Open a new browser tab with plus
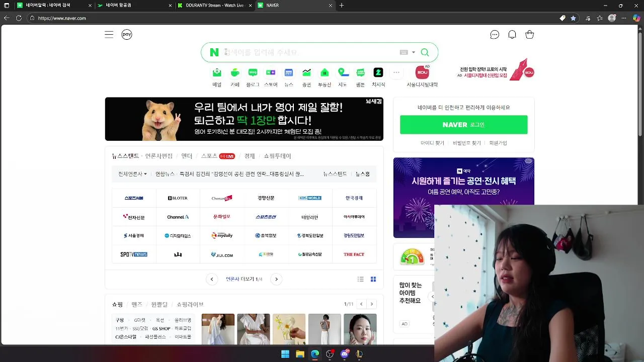 click(x=342, y=5)
